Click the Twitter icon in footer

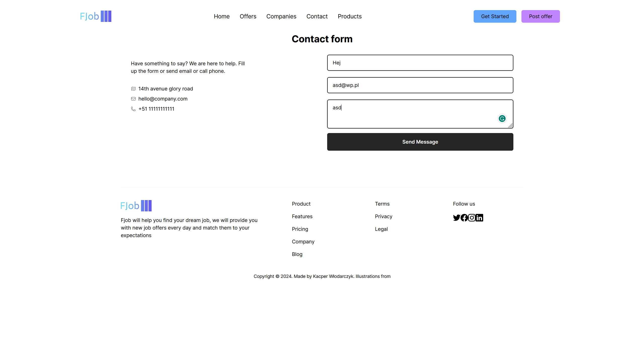(x=457, y=217)
